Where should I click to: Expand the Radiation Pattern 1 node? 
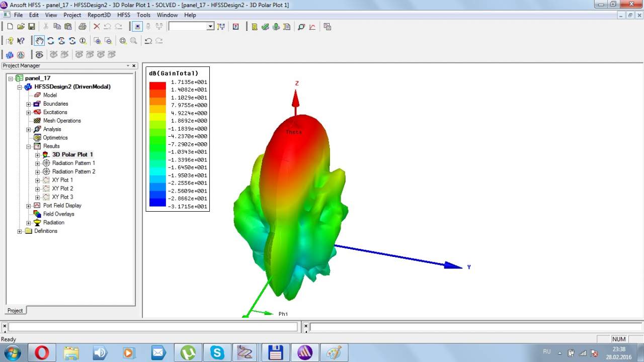tap(37, 163)
